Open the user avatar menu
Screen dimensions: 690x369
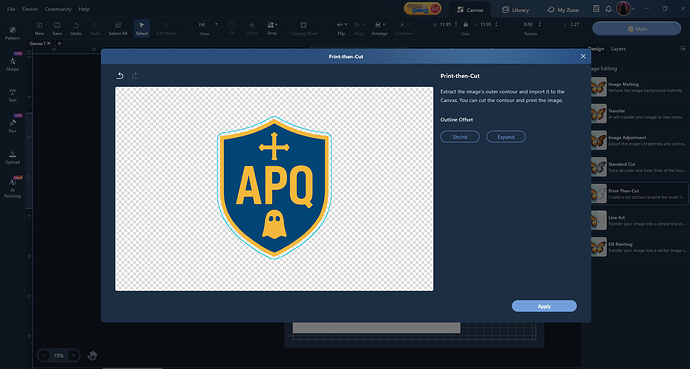click(x=624, y=8)
